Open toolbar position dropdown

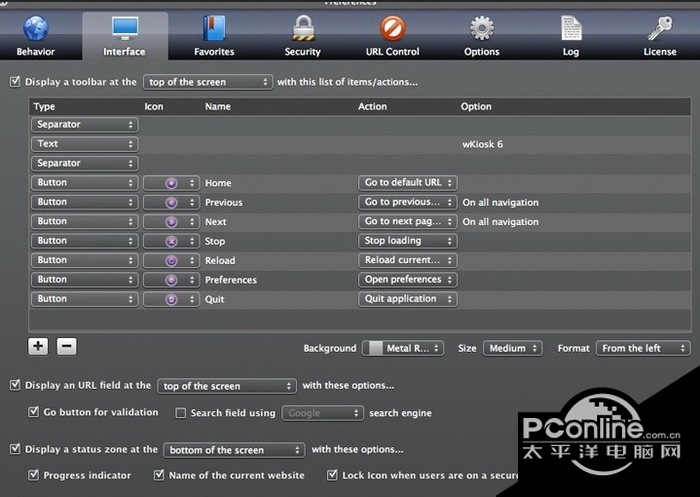tap(208, 82)
